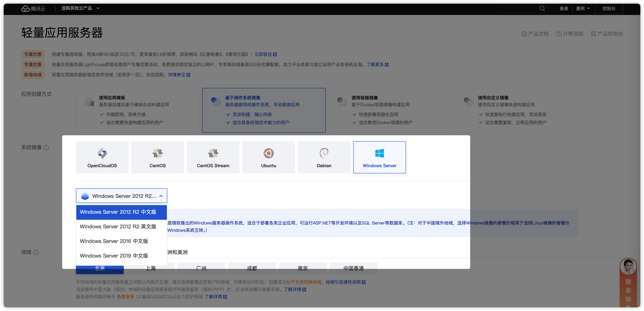644x311 pixels.
Task: Select '使用容器镜像' creation method card
Action: tap(390, 110)
